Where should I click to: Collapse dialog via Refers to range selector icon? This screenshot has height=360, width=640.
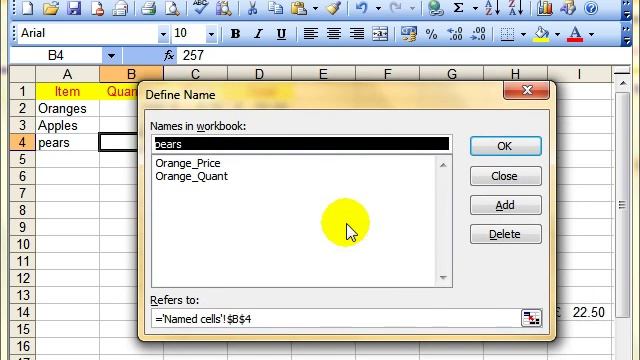531,318
